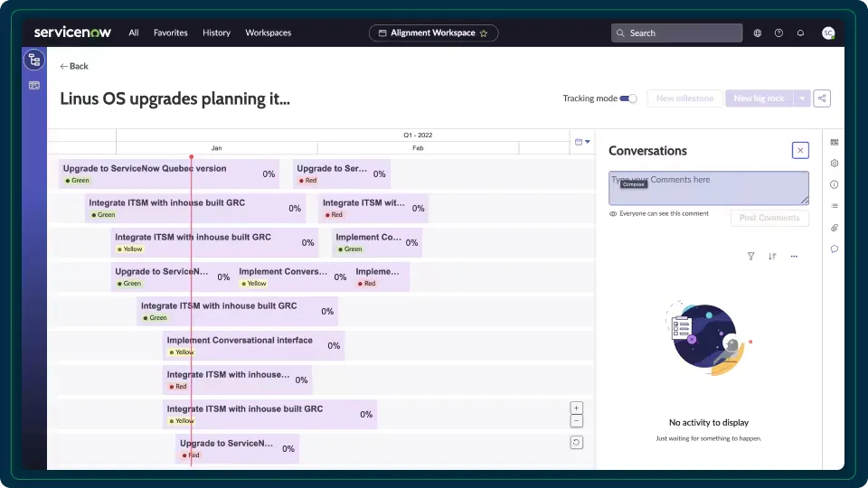Open the notifications bell
868x488 pixels.
point(800,33)
